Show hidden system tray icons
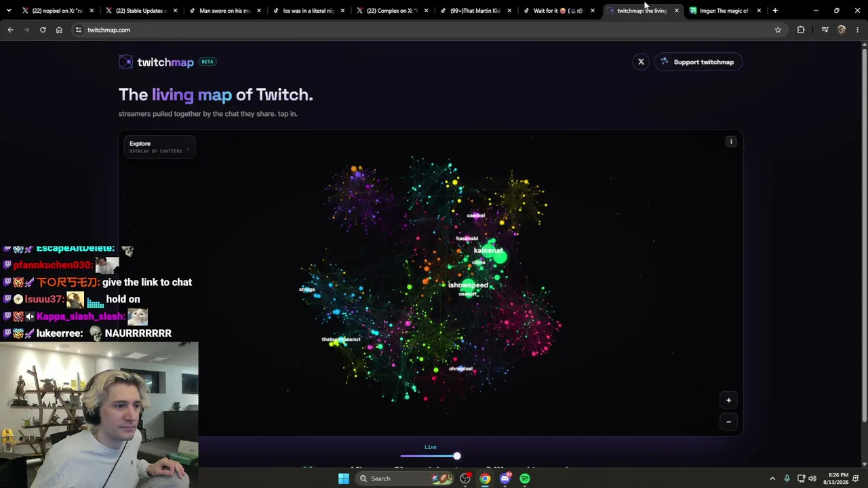The image size is (868, 488). pyautogui.click(x=772, y=479)
